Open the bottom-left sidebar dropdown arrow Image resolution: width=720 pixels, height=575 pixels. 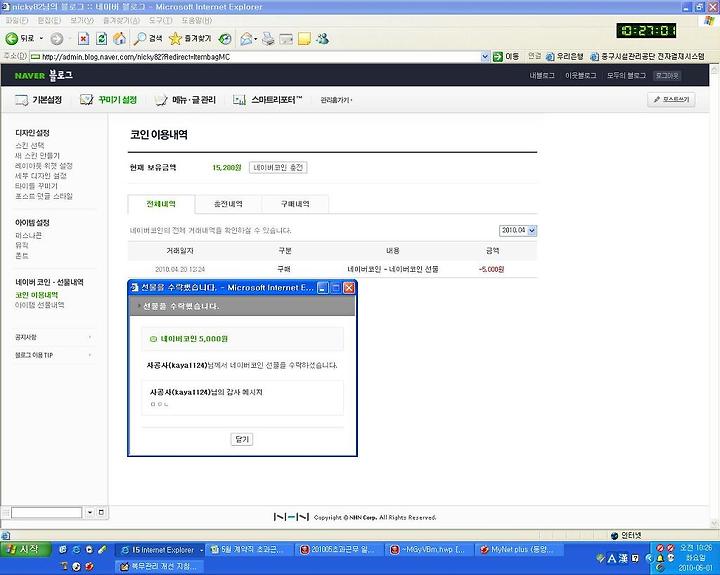click(90, 512)
